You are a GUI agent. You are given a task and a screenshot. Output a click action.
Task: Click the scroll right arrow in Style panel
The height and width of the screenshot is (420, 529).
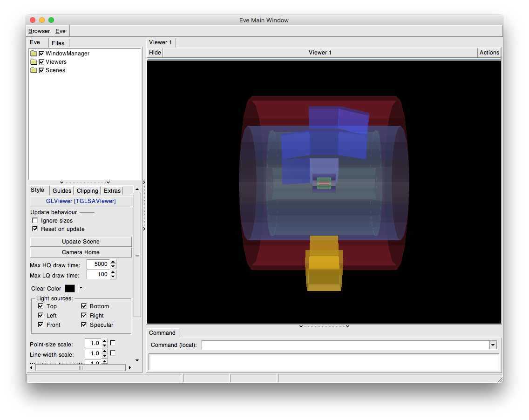click(129, 368)
